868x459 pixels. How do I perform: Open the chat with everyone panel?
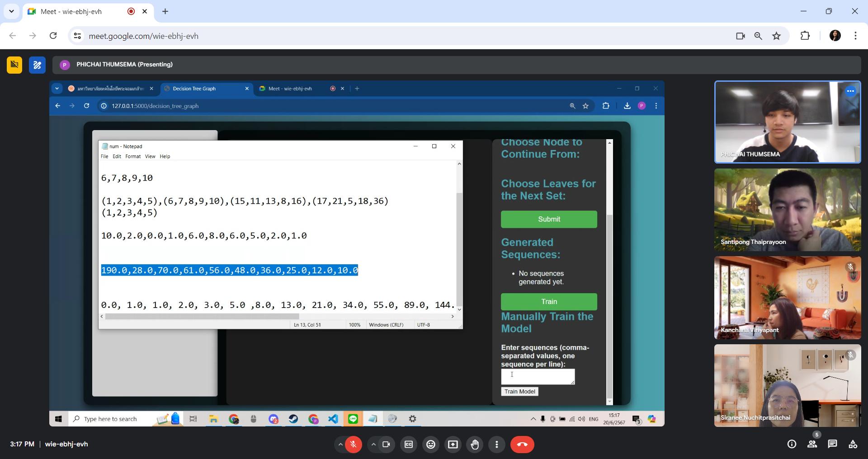point(832,444)
